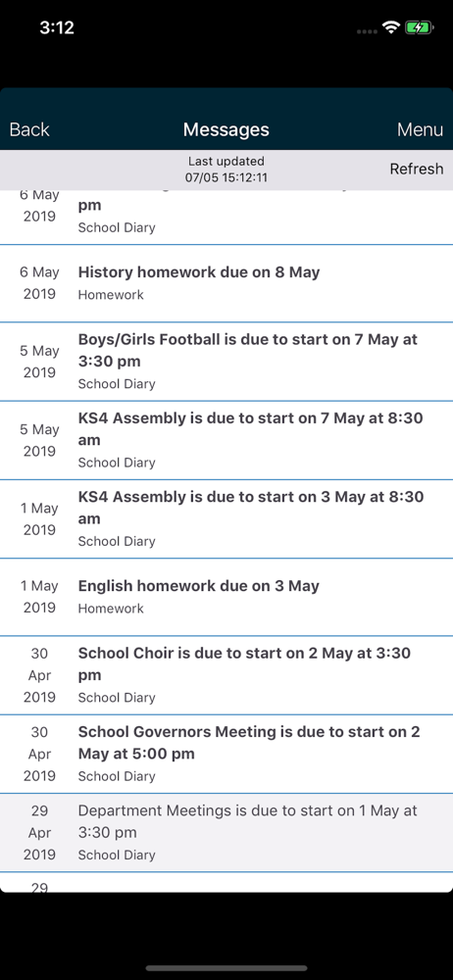
Task: Open Department Meetings 1 May message
Action: click(226, 832)
